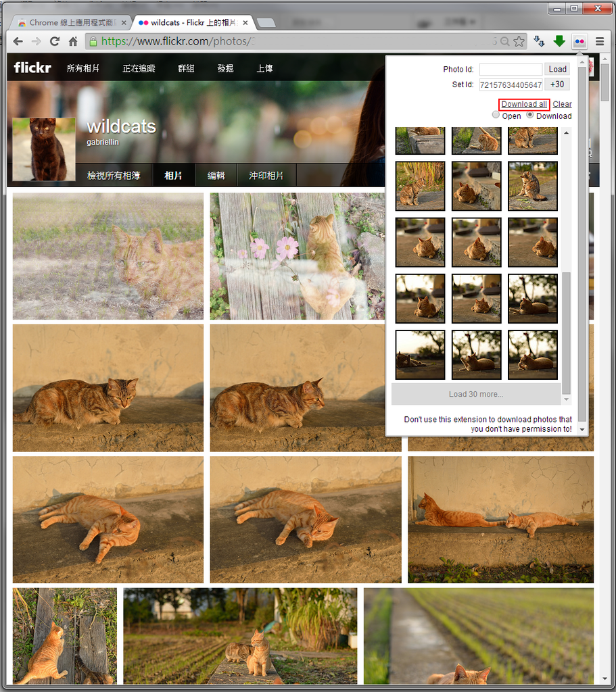Click into the Set Id input field
Image resolution: width=616 pixels, height=692 pixels.
coord(511,84)
